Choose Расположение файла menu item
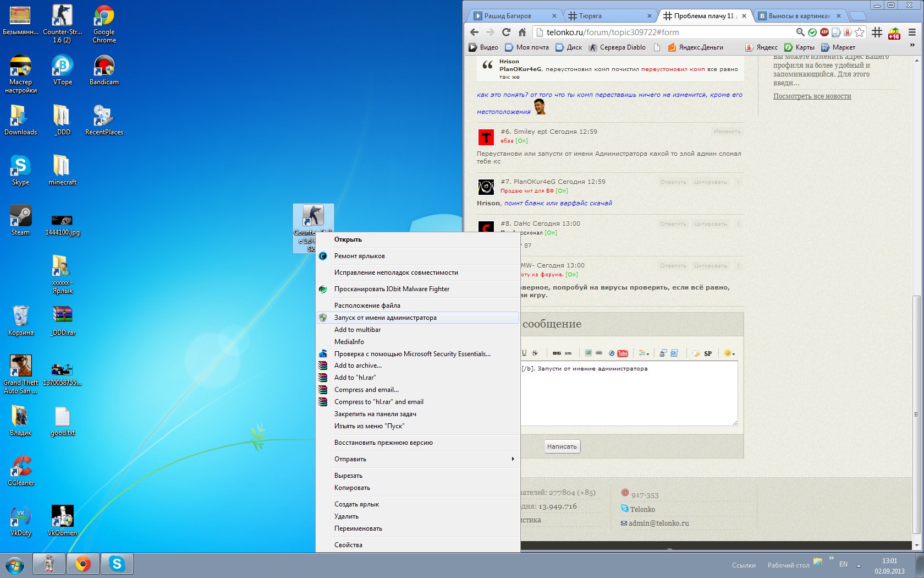 418,306
